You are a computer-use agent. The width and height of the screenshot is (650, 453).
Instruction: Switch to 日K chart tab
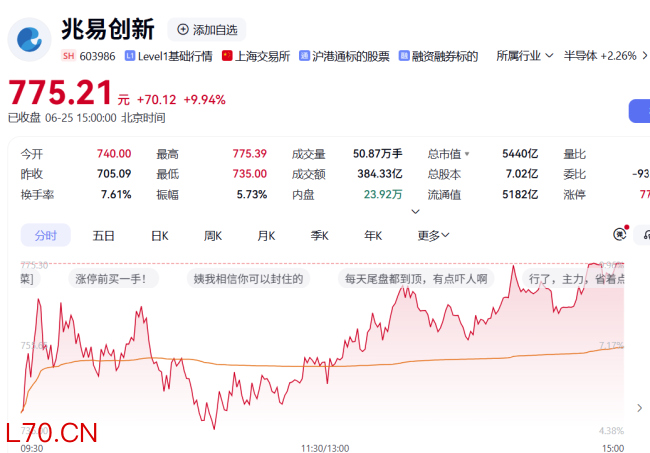(160, 236)
